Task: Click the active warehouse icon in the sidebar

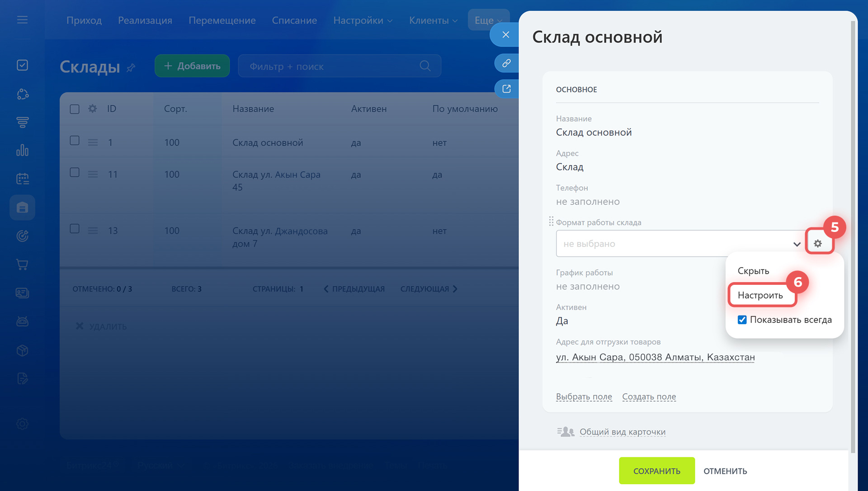Action: 22,208
